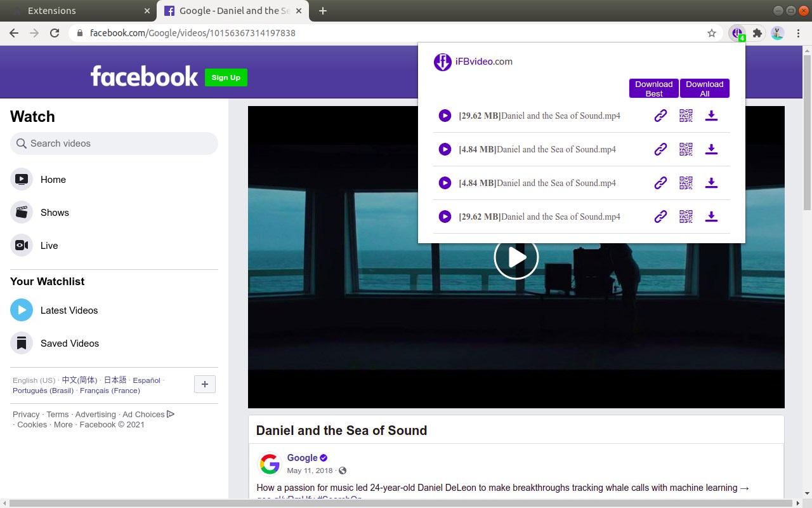Image resolution: width=812 pixels, height=508 pixels.
Task: Click Google profile picture thumbnail
Action: click(x=270, y=464)
